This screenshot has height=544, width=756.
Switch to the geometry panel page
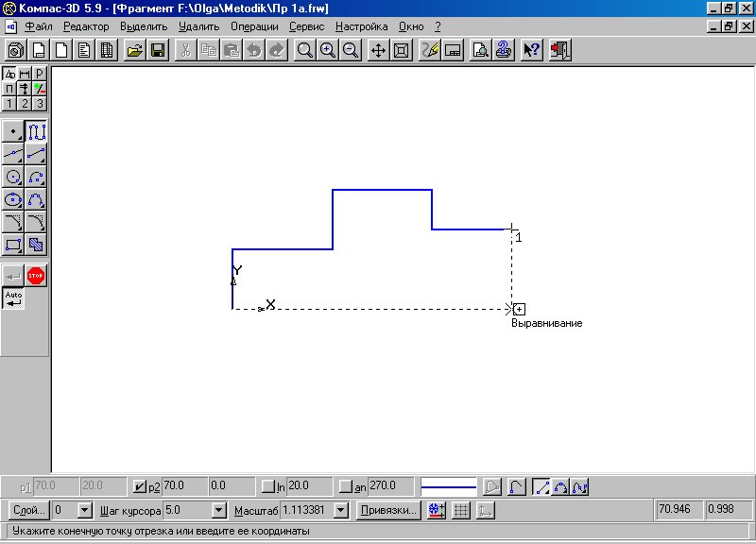(x=9, y=74)
